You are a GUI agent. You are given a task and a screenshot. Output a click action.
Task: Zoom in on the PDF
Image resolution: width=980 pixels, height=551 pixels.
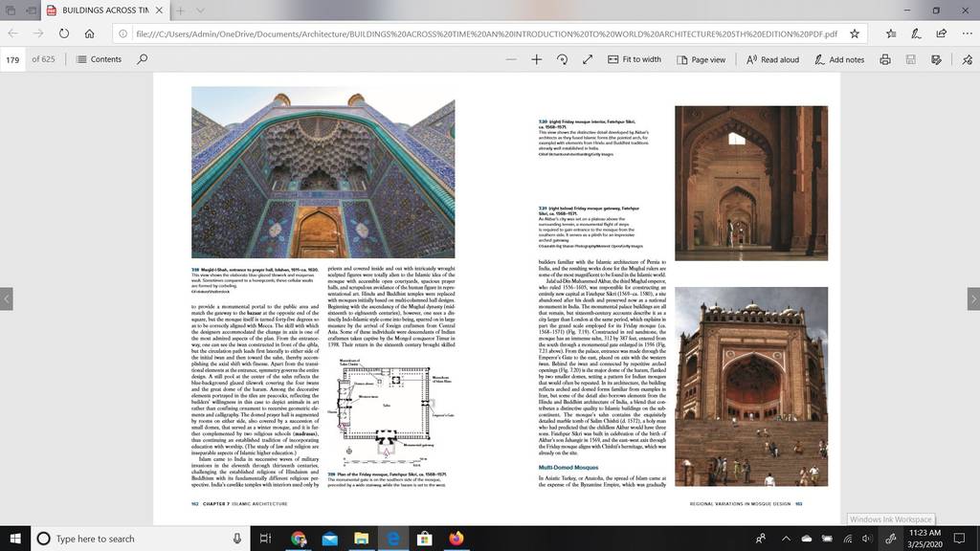(536, 59)
